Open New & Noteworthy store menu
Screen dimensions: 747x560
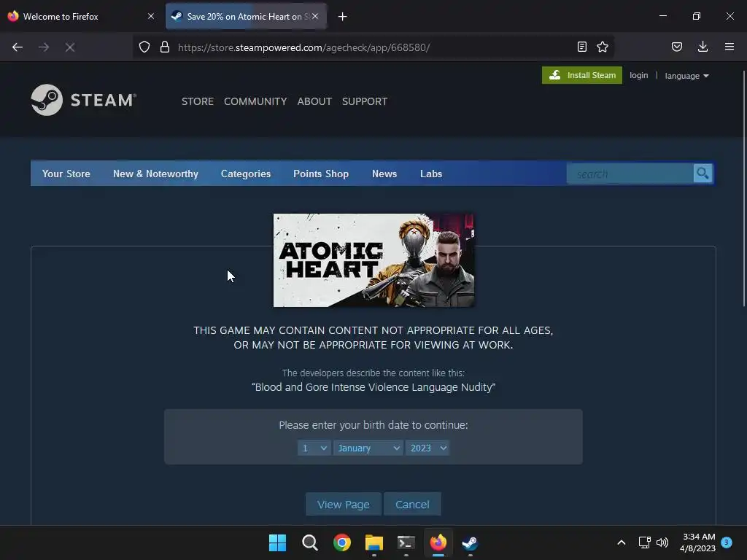coord(156,174)
